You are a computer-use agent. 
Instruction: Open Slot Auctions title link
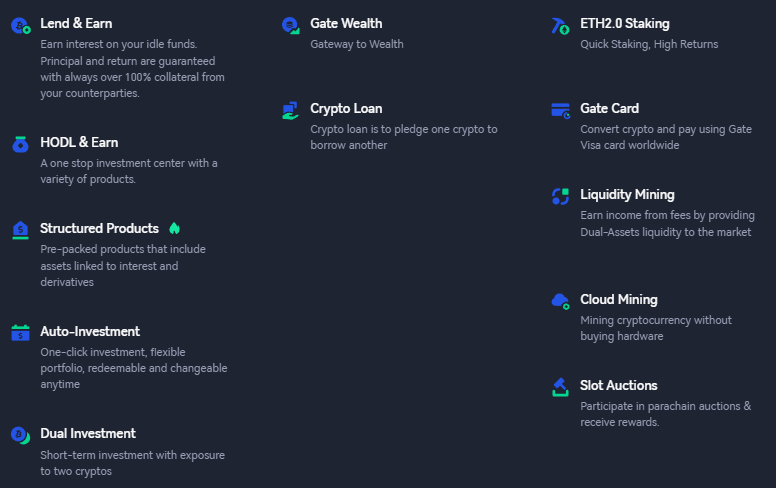coord(619,385)
